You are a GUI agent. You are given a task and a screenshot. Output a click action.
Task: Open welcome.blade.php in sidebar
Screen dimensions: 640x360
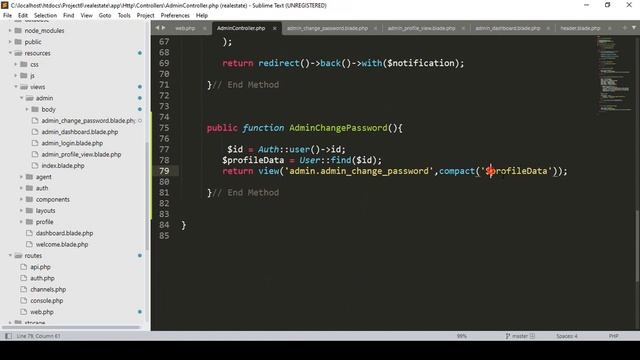[x=62, y=244]
